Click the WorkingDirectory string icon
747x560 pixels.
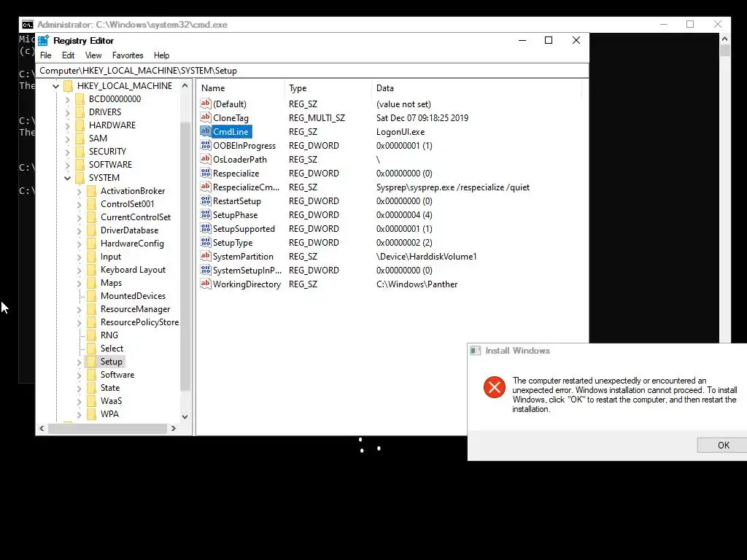click(205, 283)
